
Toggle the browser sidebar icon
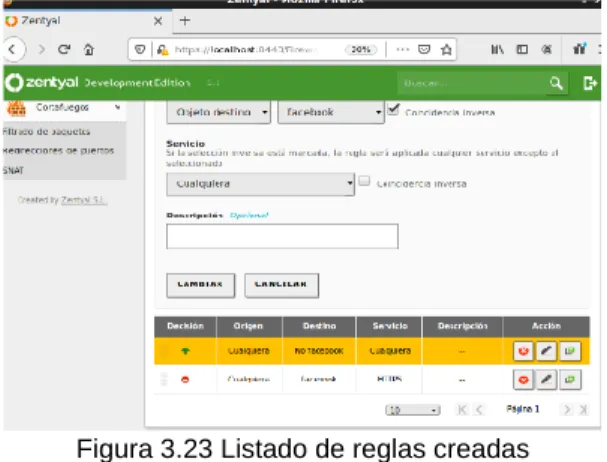[522, 49]
